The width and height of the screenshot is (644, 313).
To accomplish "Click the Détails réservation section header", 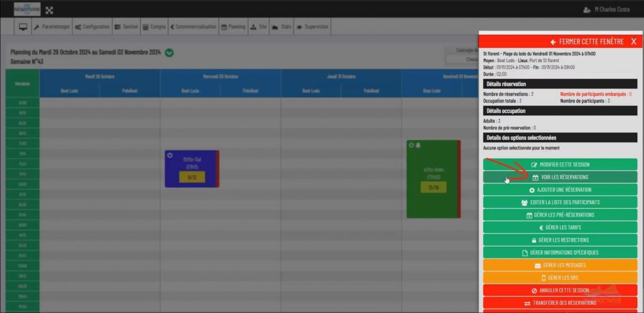I will 560,84.
